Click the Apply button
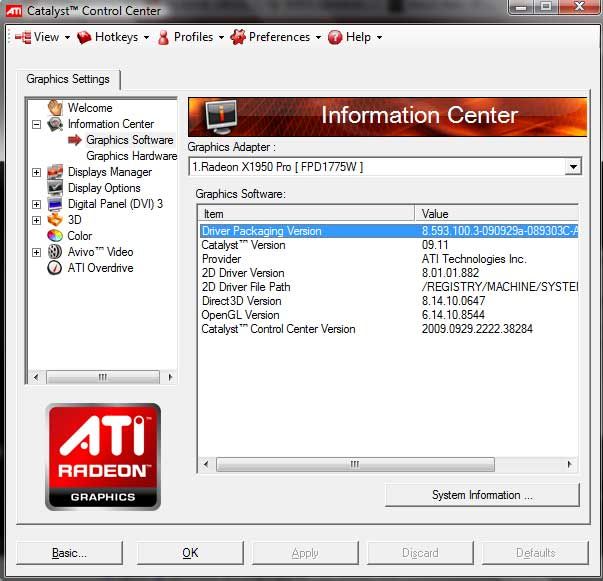Viewport: 603px width, 581px height. tap(305, 553)
